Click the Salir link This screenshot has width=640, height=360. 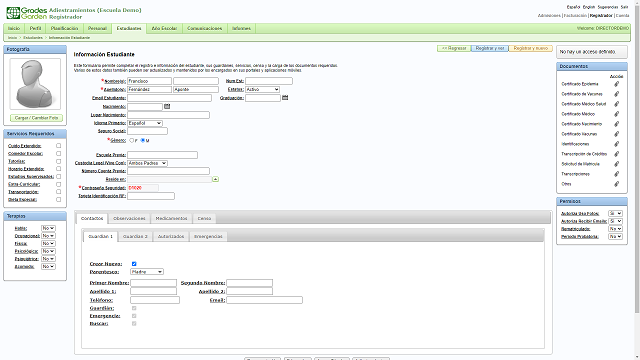(624, 7)
